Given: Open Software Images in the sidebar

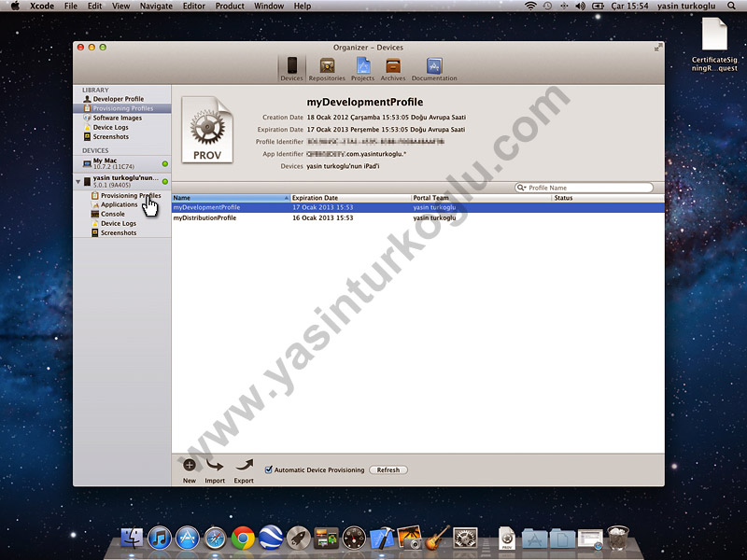Looking at the screenshot, I should pos(122,119).
